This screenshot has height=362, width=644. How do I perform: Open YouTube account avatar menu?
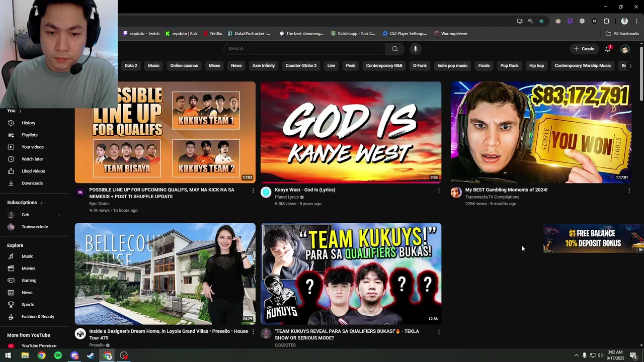point(625,49)
